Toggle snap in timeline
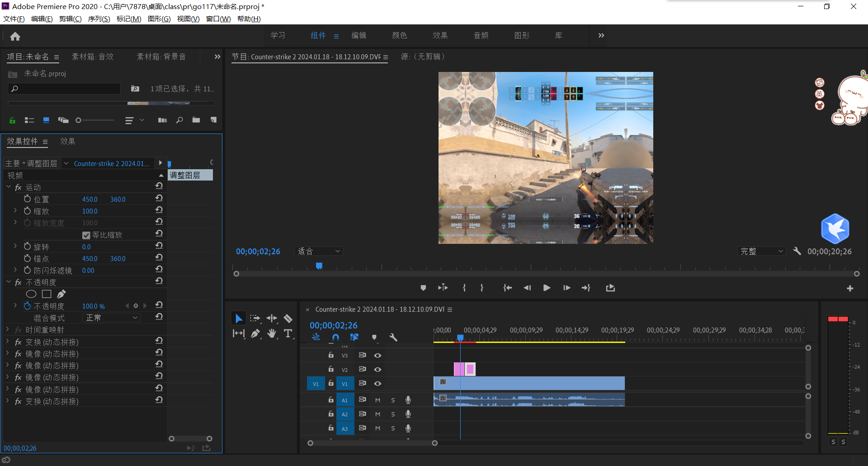This screenshot has height=466, width=868. point(335,338)
